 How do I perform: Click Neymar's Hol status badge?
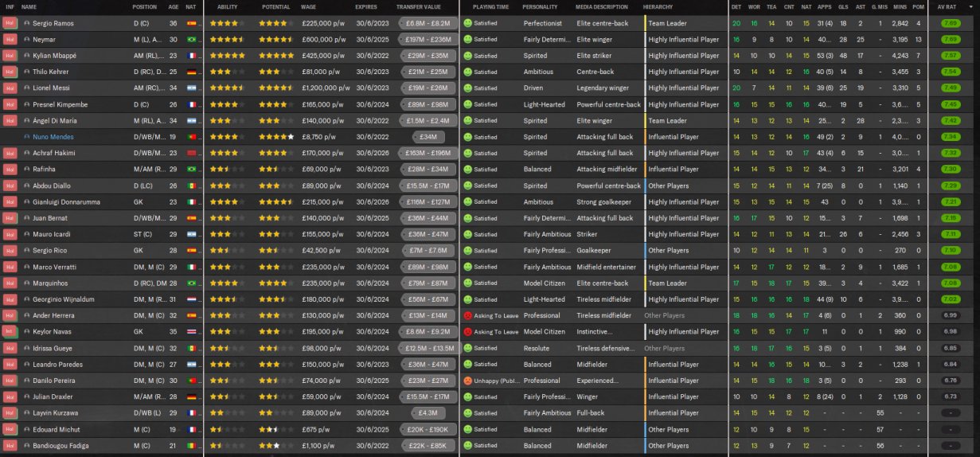10,39
